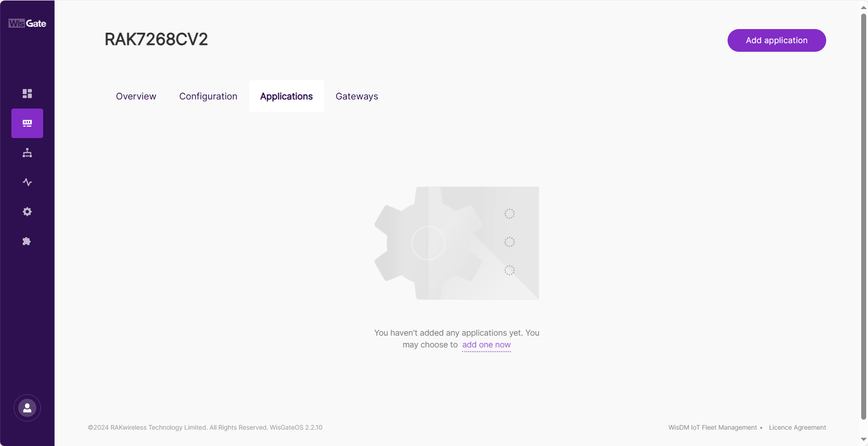
Task: Open the network topology sidebar icon
Action: (x=27, y=153)
